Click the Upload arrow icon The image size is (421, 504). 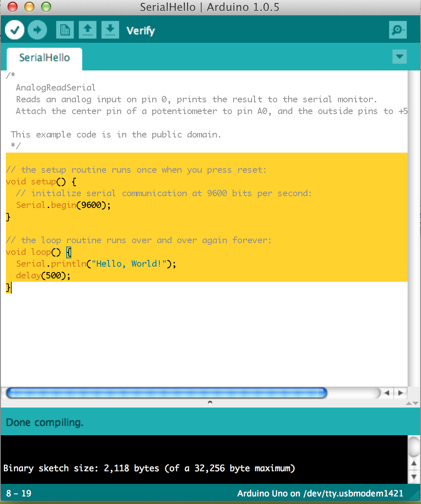coord(37,30)
